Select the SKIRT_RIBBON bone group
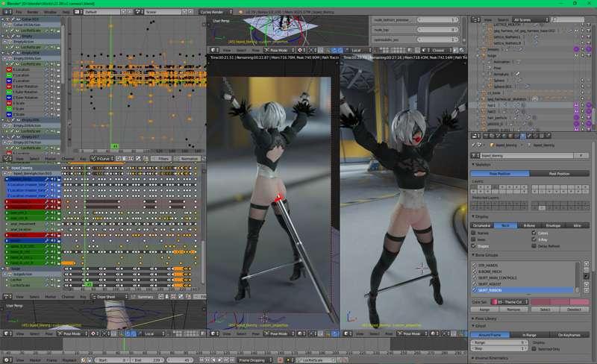The height and width of the screenshot is (364, 597). point(522,290)
